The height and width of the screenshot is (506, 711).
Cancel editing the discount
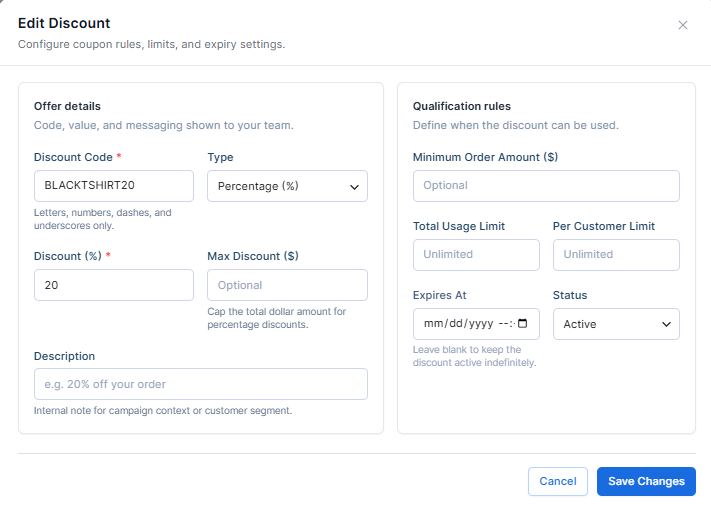[558, 482]
